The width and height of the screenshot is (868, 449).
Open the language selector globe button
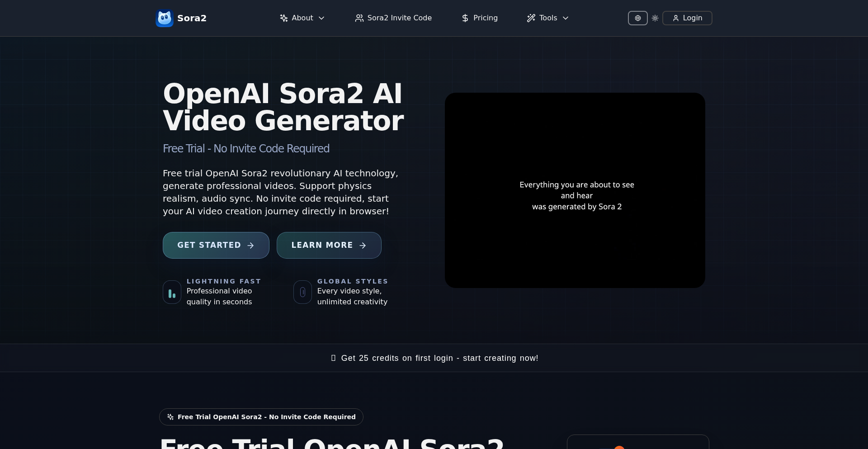click(x=638, y=18)
